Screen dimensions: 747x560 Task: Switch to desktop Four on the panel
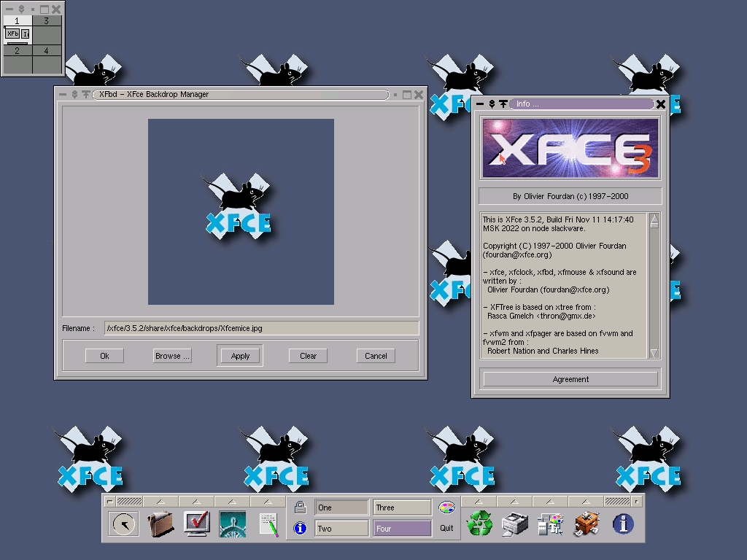click(x=402, y=529)
